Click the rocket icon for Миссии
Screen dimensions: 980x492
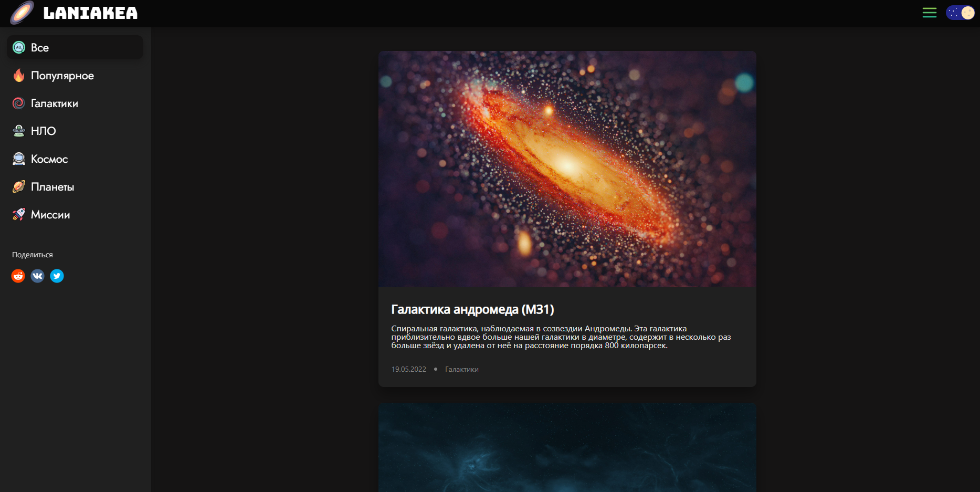(19, 214)
